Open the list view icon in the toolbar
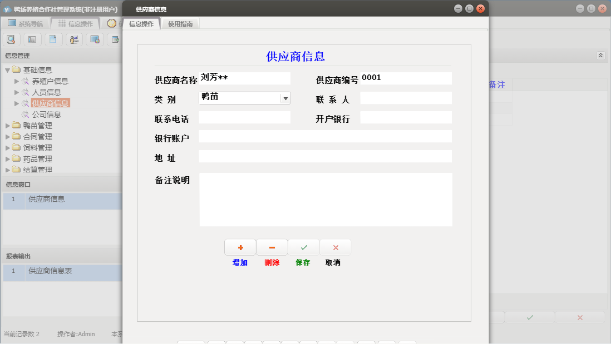Screen dimensions: 611x364 tap(32, 39)
